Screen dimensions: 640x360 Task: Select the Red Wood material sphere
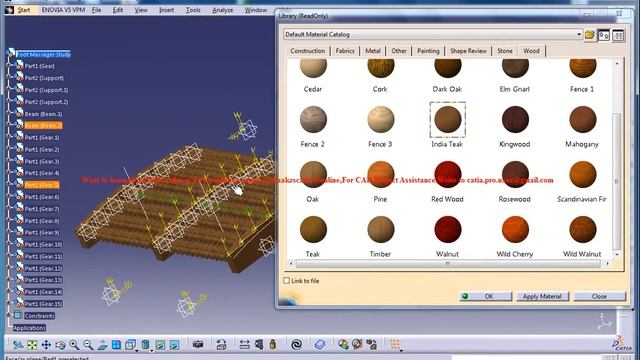point(448,174)
